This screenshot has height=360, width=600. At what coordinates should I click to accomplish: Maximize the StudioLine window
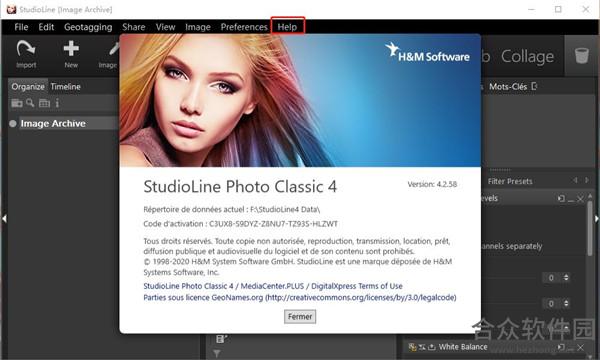coord(558,9)
